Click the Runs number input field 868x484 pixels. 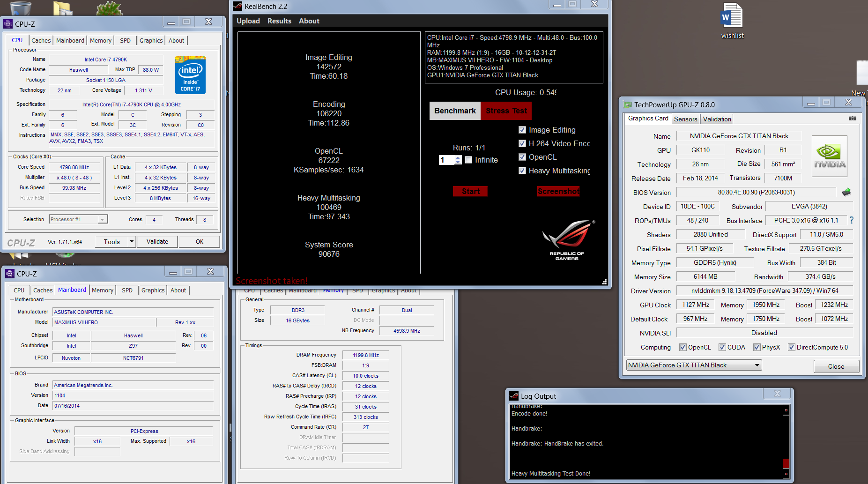pos(446,160)
